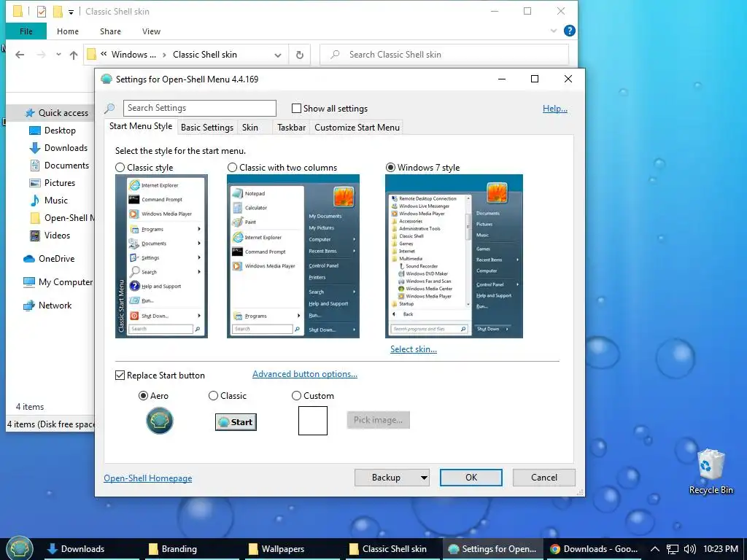Select Classic with two columns option

click(x=232, y=168)
